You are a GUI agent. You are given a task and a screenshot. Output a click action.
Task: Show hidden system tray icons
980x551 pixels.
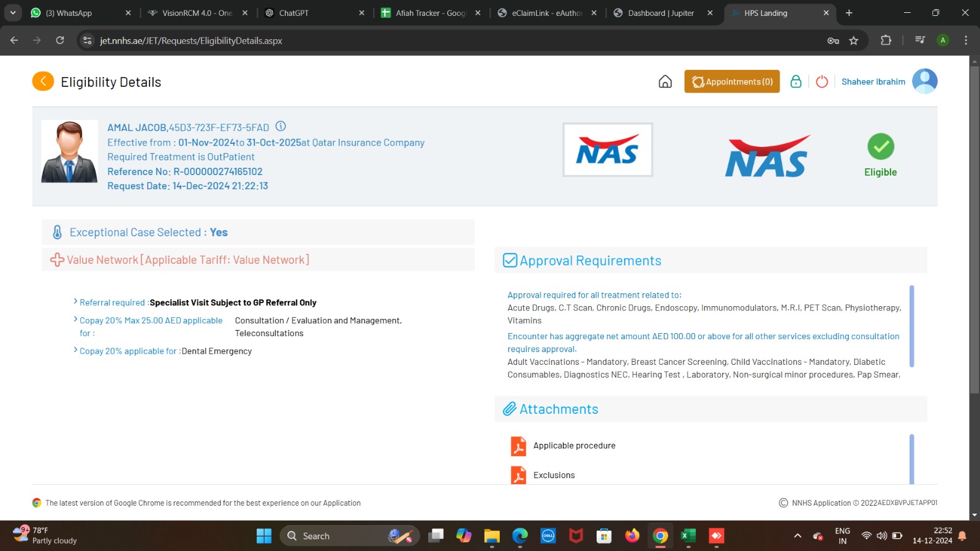coord(797,536)
